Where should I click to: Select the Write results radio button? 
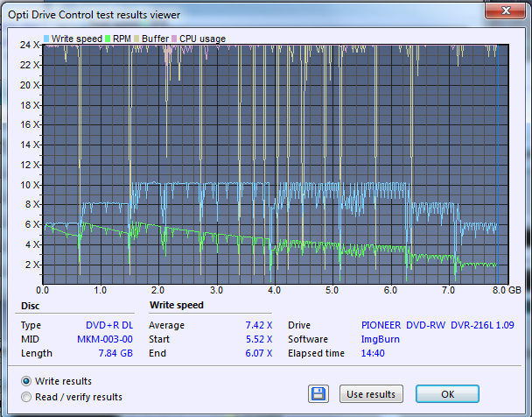[x=26, y=381]
